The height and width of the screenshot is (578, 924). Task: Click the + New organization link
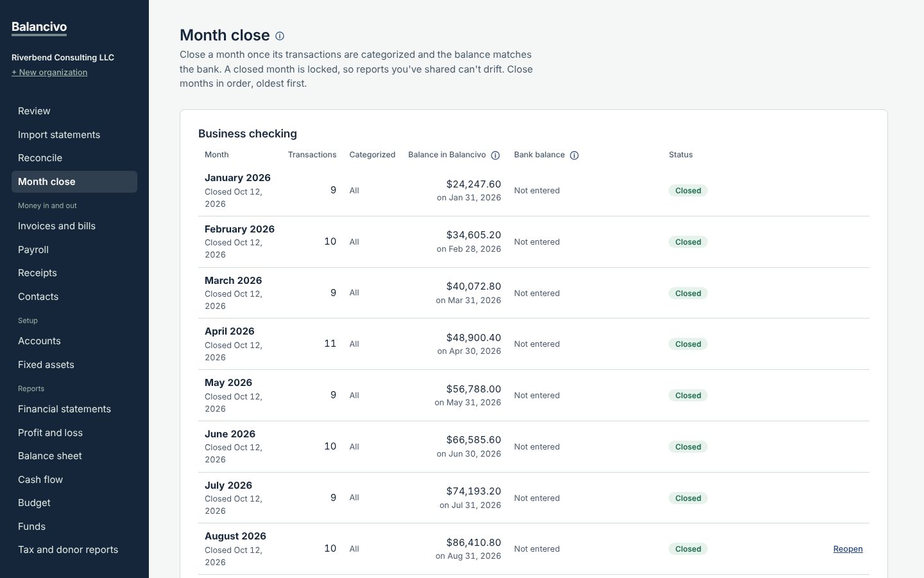[49, 73]
